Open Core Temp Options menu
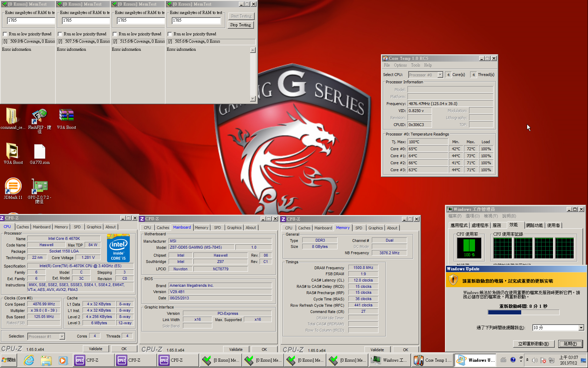This screenshot has width=588, height=368. click(x=400, y=65)
